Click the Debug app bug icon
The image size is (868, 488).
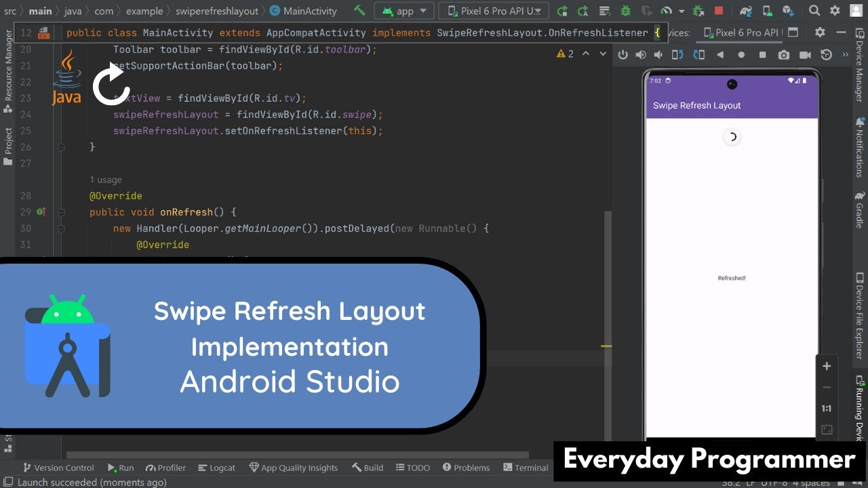tap(625, 11)
